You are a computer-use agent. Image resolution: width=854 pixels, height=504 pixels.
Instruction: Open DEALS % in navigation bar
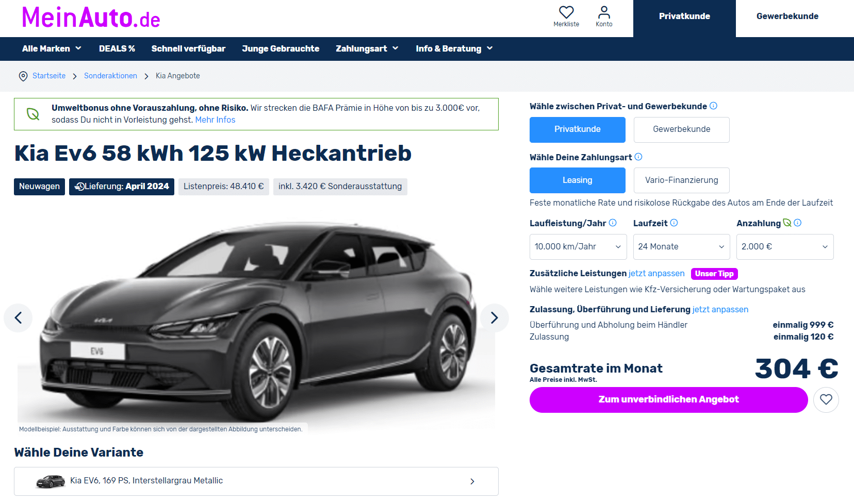tap(117, 48)
